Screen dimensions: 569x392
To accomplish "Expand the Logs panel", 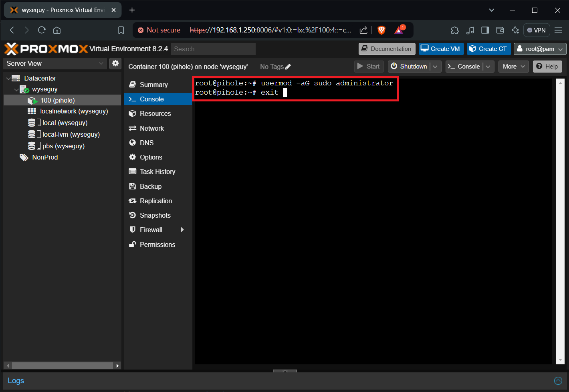I will (x=16, y=380).
